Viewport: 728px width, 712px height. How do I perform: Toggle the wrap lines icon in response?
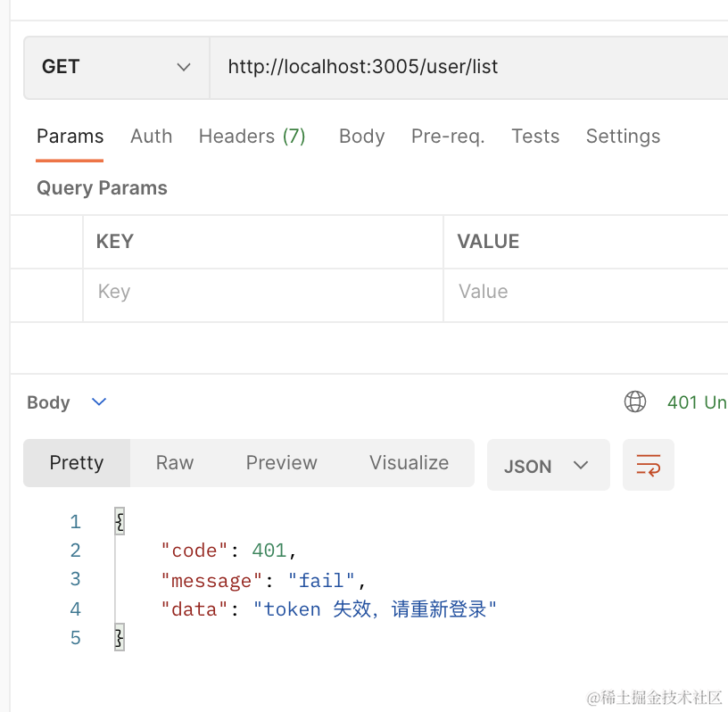click(x=648, y=465)
